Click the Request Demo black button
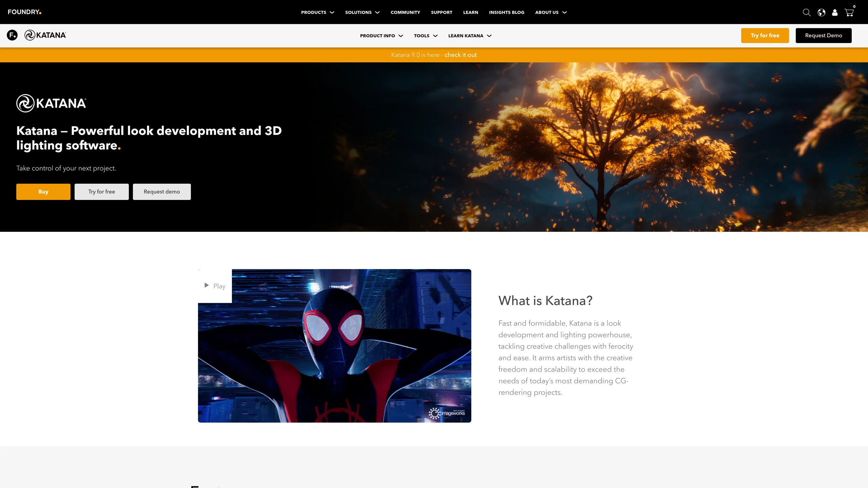The image size is (868, 488). click(824, 36)
